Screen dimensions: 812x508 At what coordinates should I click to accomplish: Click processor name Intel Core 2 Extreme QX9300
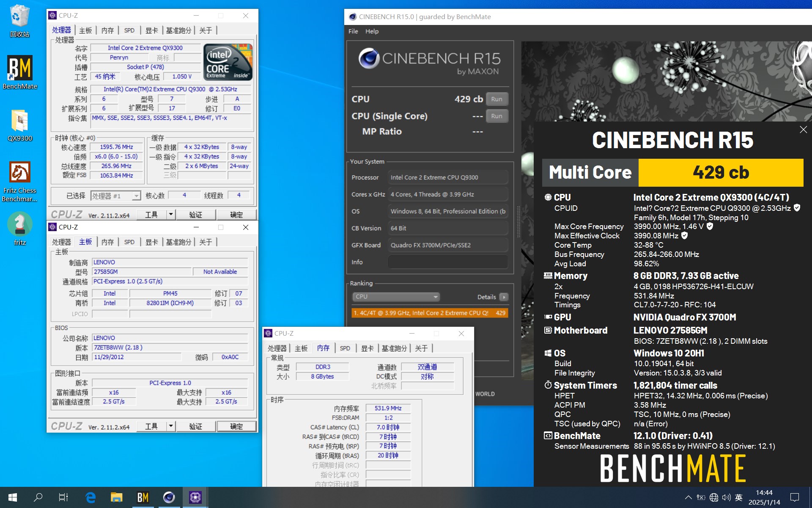click(x=145, y=48)
